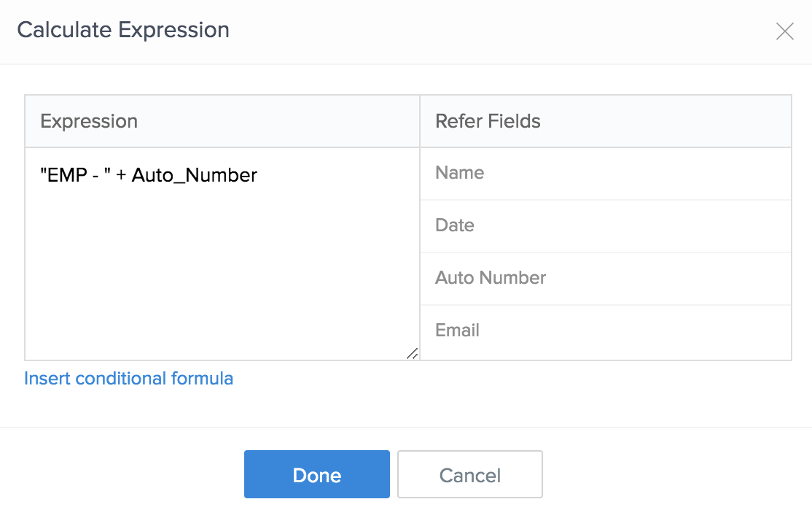
Task: Click the Refer Fields column header
Action: tap(488, 121)
